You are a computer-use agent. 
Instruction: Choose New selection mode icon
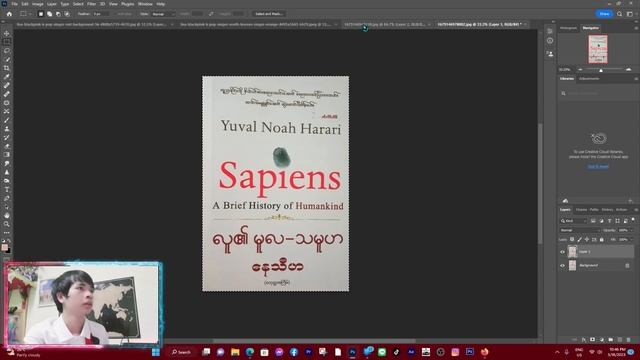40,14
